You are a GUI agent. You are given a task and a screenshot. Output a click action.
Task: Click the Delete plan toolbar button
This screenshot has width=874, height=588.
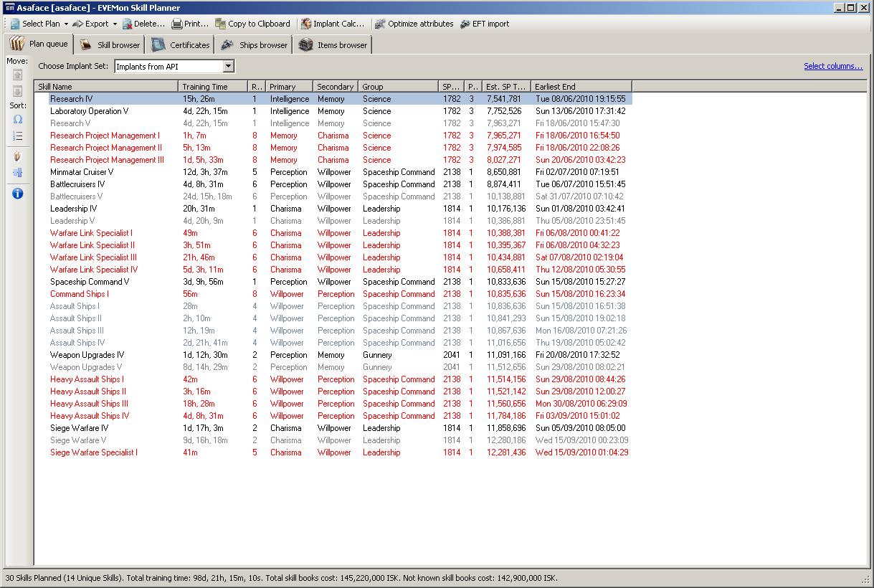[x=143, y=24]
